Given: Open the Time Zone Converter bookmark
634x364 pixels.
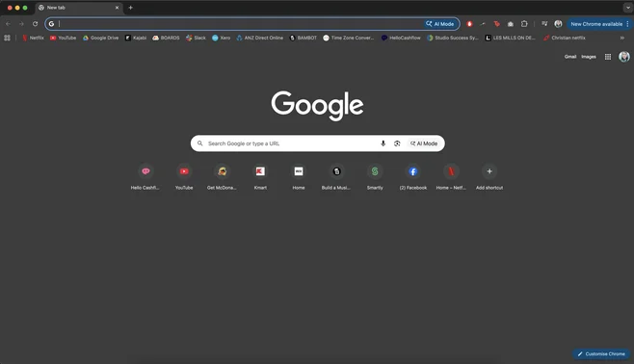Looking at the screenshot, I should click(x=349, y=38).
